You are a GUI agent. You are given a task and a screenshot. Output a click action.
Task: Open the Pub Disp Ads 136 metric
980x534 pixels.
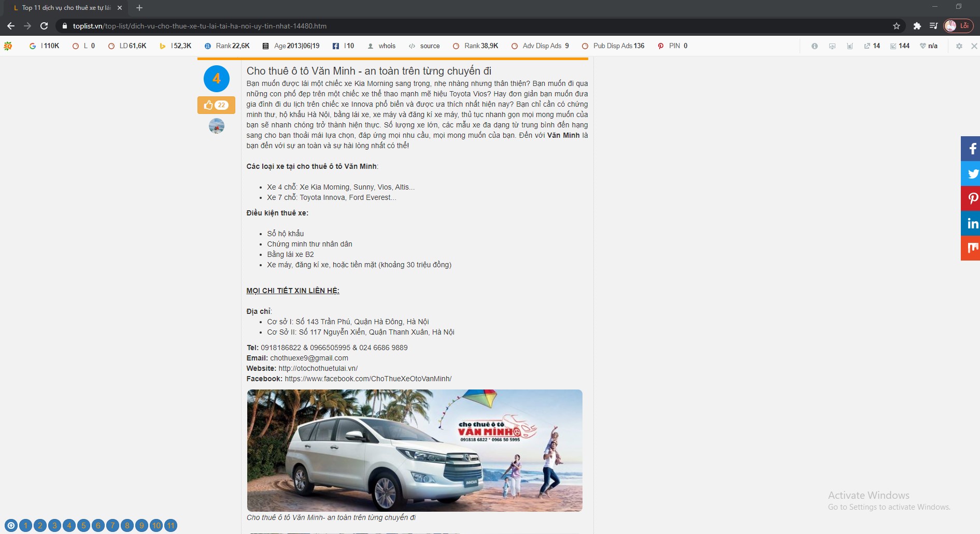coord(613,46)
